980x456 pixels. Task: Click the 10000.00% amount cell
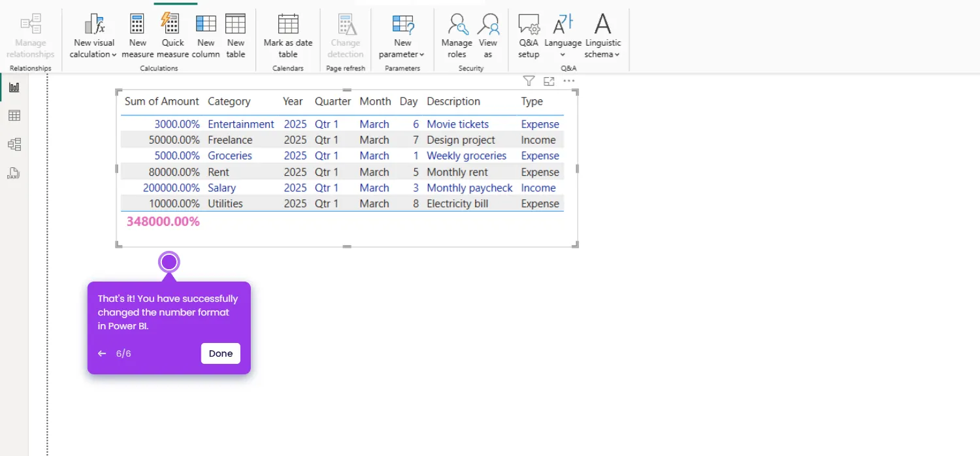click(x=174, y=203)
